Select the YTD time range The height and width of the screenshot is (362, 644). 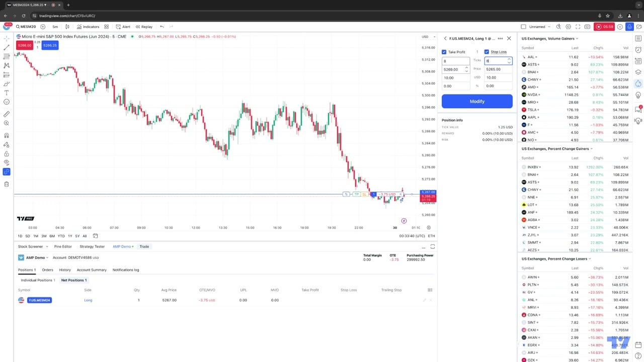(61, 236)
